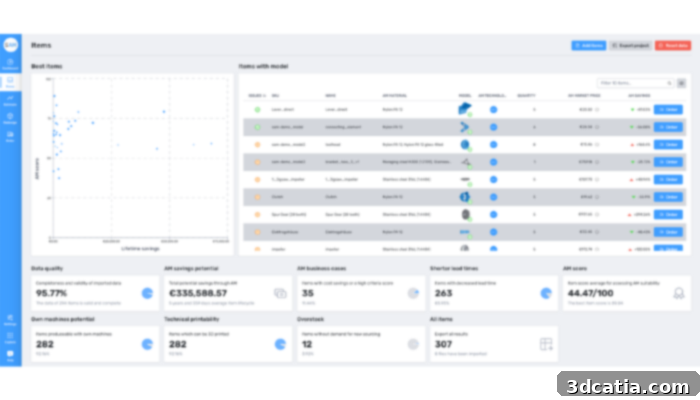This screenshot has width=700, height=400.
Task: Click the AM technology icon in the Lever_direct row
Action: 493,109
